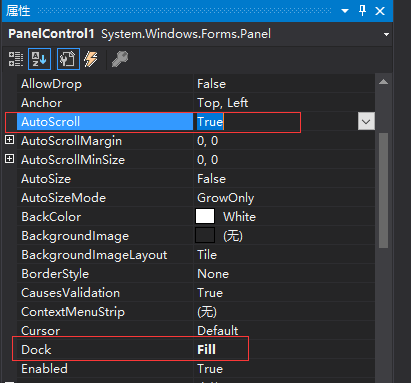The width and height of the screenshot is (411, 383).
Task: Select the CausesValidation property name
Action: click(70, 293)
